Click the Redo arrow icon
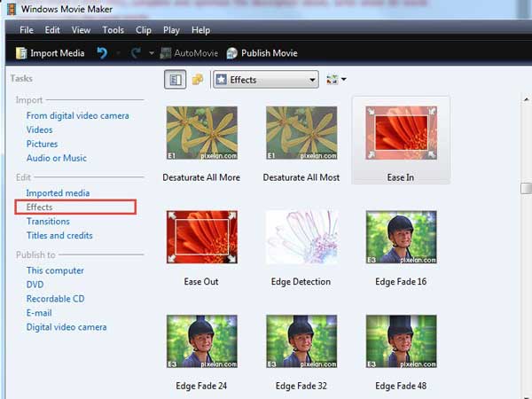Image resolution: width=532 pixels, height=399 pixels. (136, 53)
